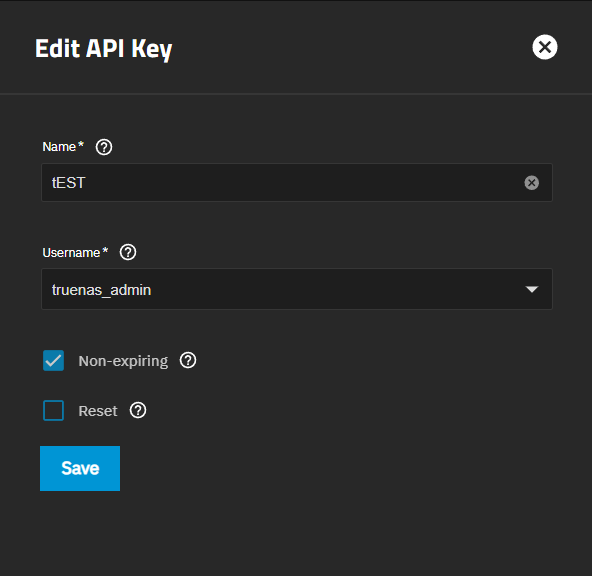Open the truenas_admin username combo box
The image size is (592, 576).
(x=297, y=290)
